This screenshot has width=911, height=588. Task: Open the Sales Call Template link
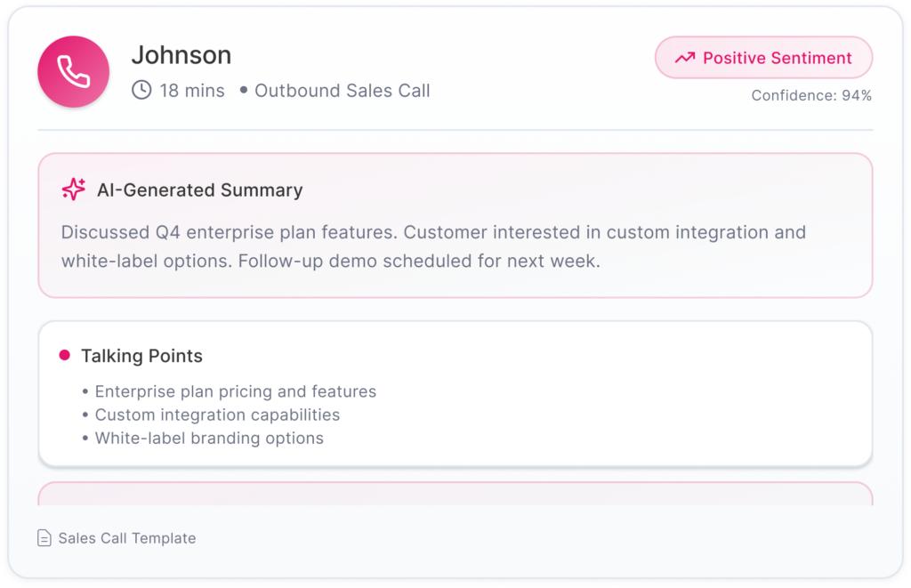126,538
